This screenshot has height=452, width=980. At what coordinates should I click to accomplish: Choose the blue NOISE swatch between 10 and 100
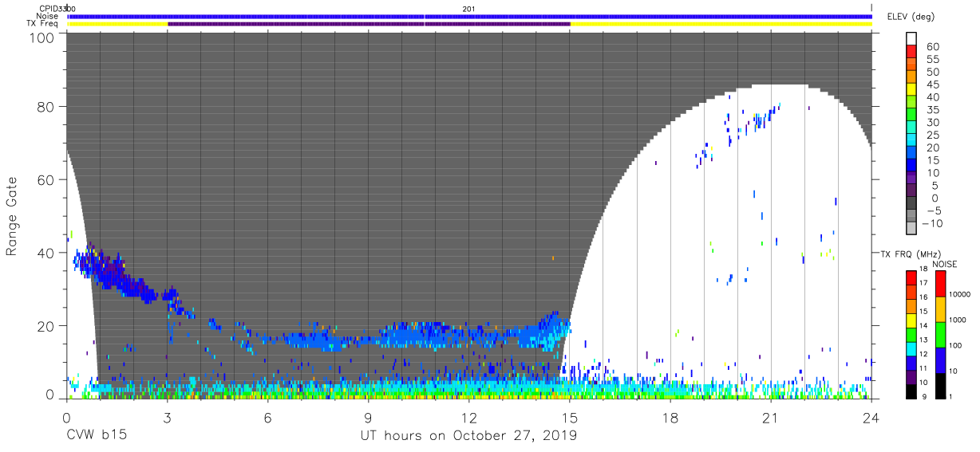click(x=939, y=360)
